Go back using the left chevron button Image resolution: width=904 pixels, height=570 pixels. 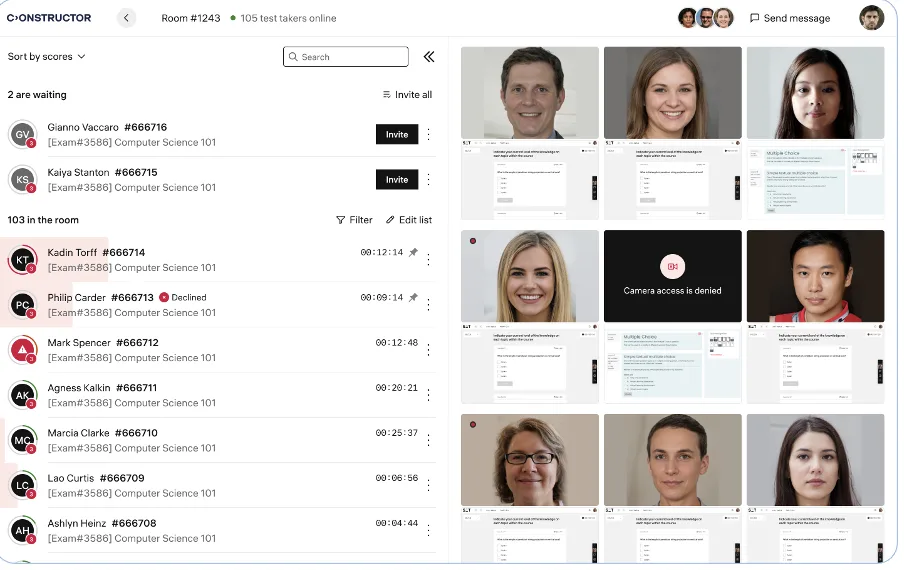point(126,18)
